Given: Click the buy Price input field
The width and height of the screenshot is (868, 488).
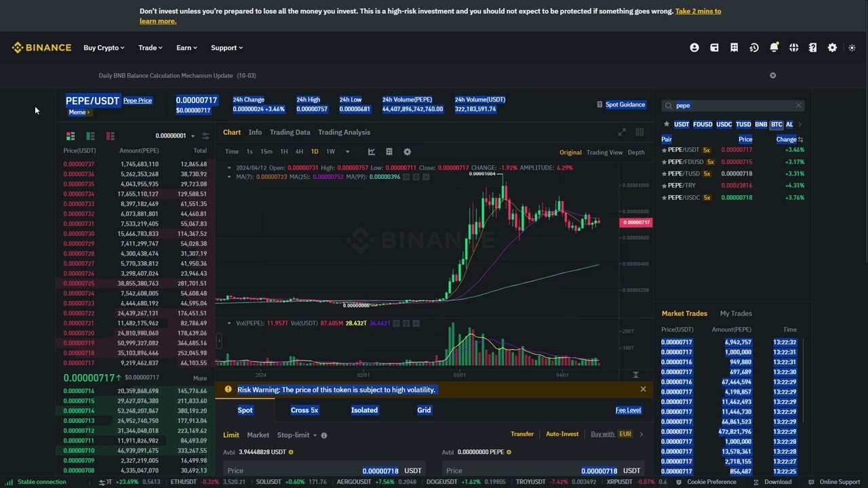Looking at the screenshot, I should coord(324,470).
